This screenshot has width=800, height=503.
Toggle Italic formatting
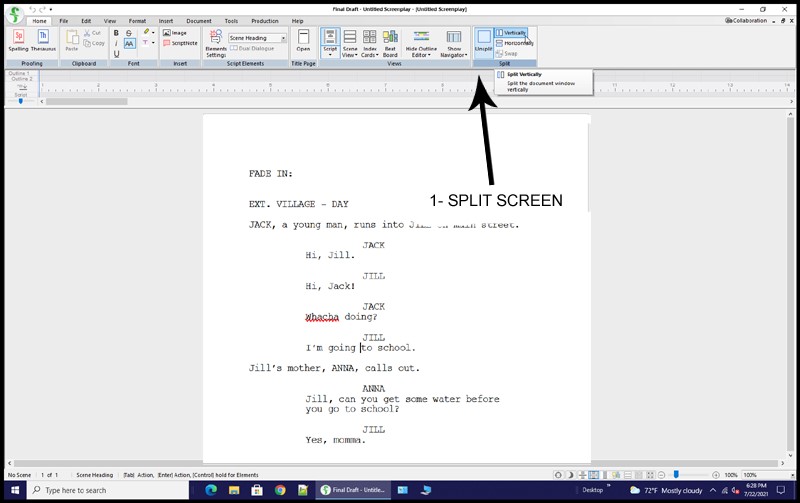[x=116, y=43]
